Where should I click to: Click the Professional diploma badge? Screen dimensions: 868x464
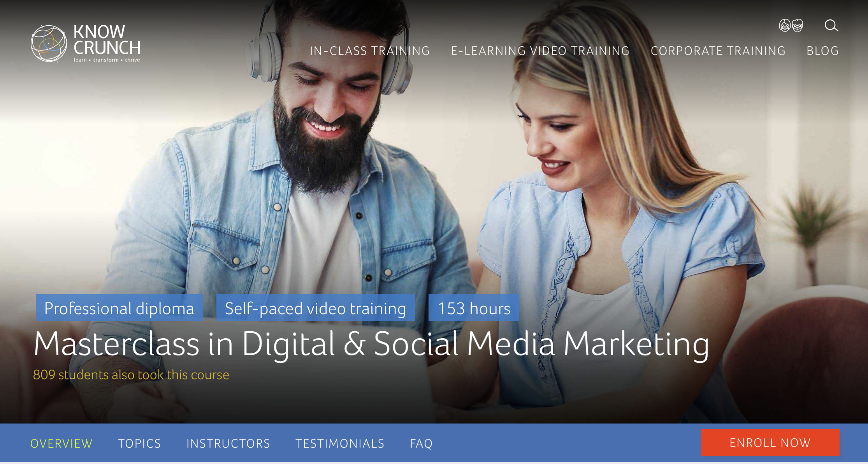point(119,308)
